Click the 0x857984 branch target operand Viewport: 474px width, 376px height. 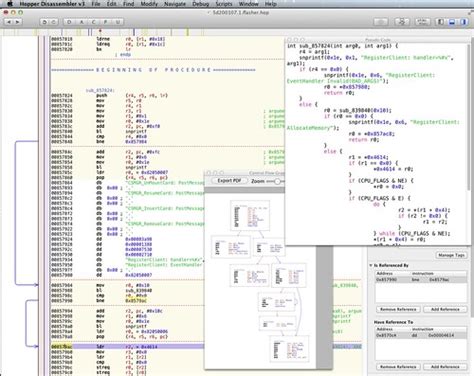(x=136, y=142)
